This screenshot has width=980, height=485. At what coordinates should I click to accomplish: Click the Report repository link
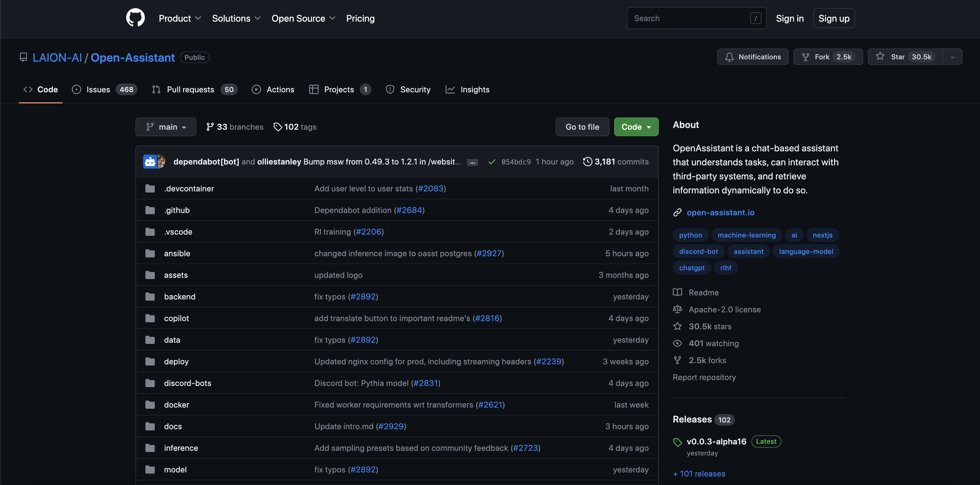(704, 377)
